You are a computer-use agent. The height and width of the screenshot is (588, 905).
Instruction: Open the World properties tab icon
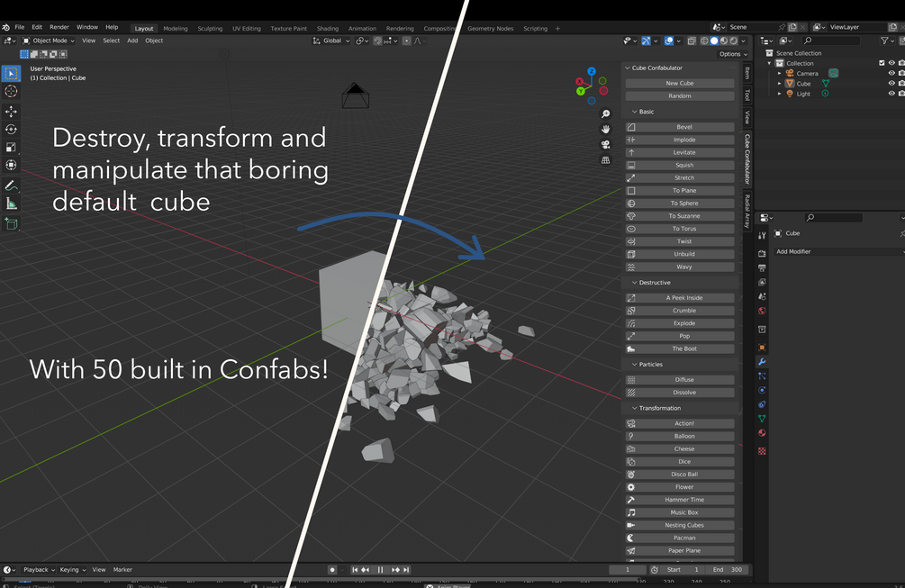pos(762,311)
